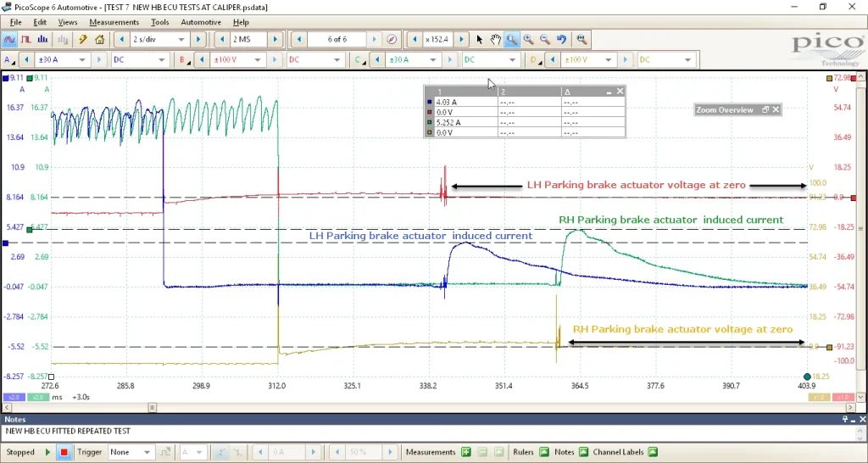Open Channel B ±100 V range dropdown
The width and height of the screenshot is (868, 463).
pos(258,60)
